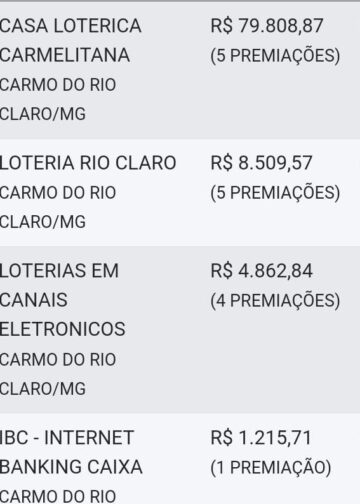Click (5 PREMIAÇÕES) under R$ 8.509,57
This screenshot has width=360, height=504.
(x=275, y=193)
